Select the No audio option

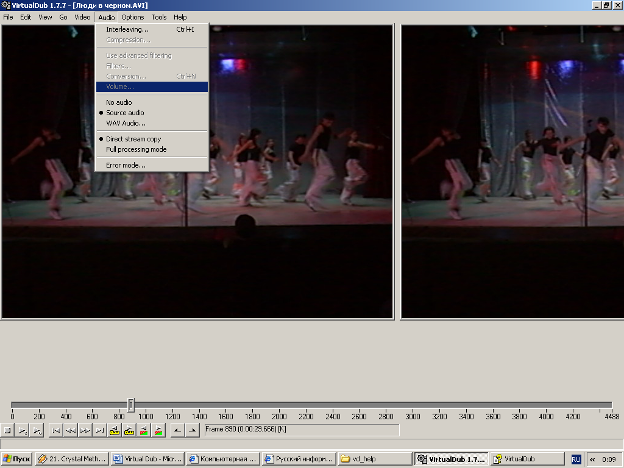point(118,102)
